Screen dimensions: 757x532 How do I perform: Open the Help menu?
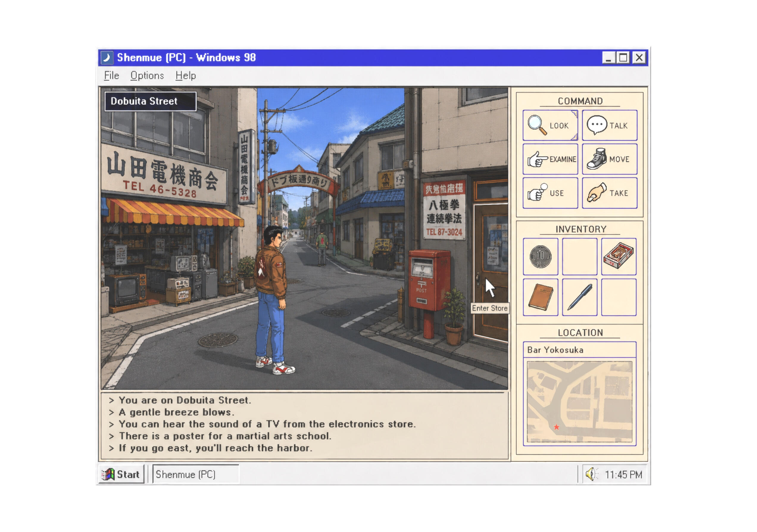[186, 76]
